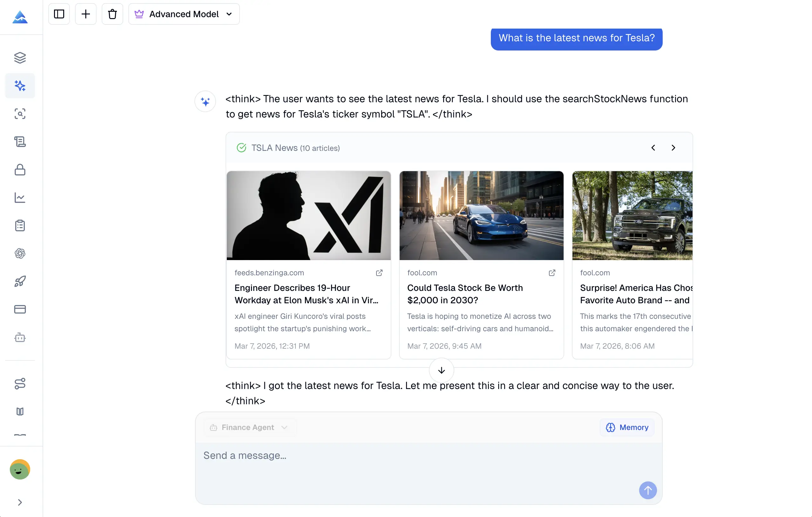Start a new chat with plus icon

[x=86, y=14]
